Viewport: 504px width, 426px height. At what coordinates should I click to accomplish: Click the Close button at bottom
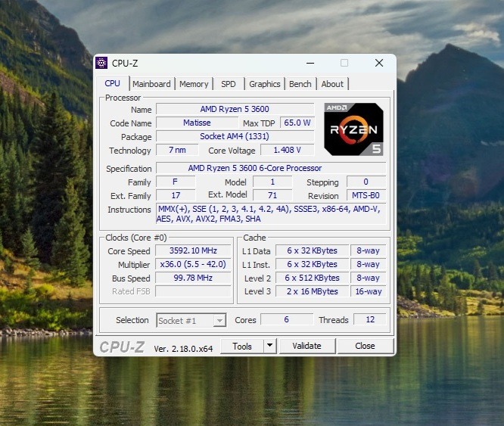click(366, 346)
